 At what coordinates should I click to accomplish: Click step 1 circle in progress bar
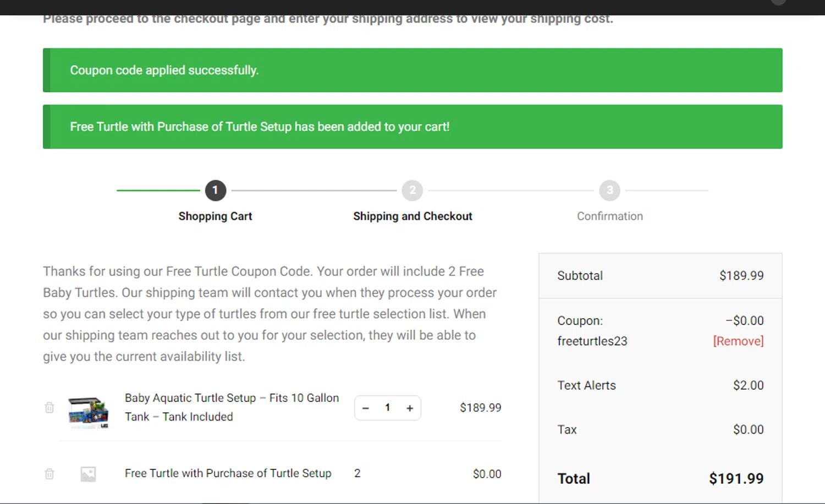click(x=216, y=191)
